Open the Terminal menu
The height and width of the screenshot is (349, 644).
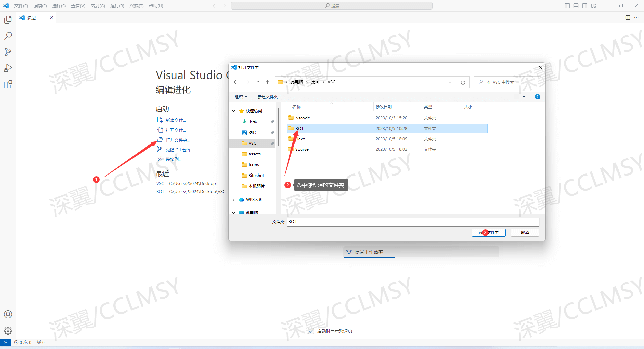pyautogui.click(x=137, y=6)
